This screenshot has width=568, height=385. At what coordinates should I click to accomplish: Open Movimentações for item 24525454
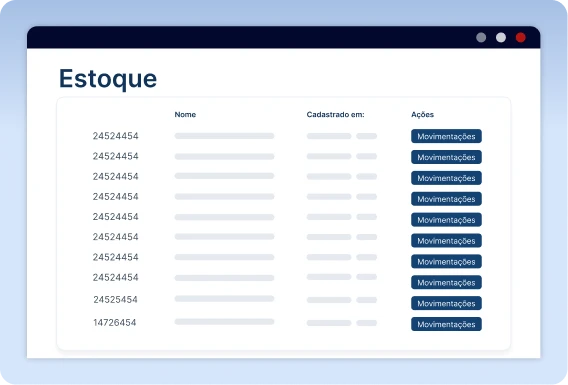point(446,303)
